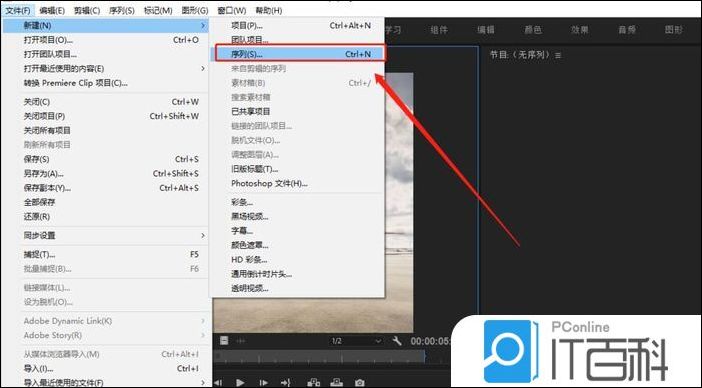Click the Export Frame camera icon

tap(360, 382)
